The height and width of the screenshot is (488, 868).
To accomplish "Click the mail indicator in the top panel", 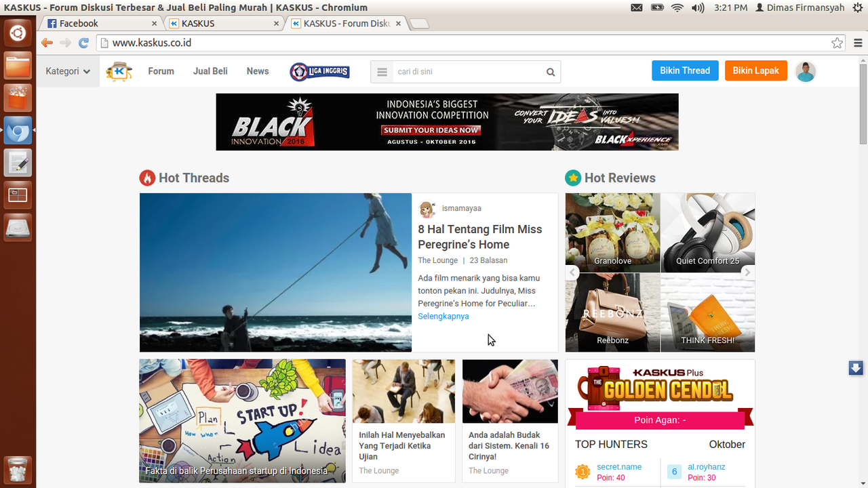I will pyautogui.click(x=636, y=7).
